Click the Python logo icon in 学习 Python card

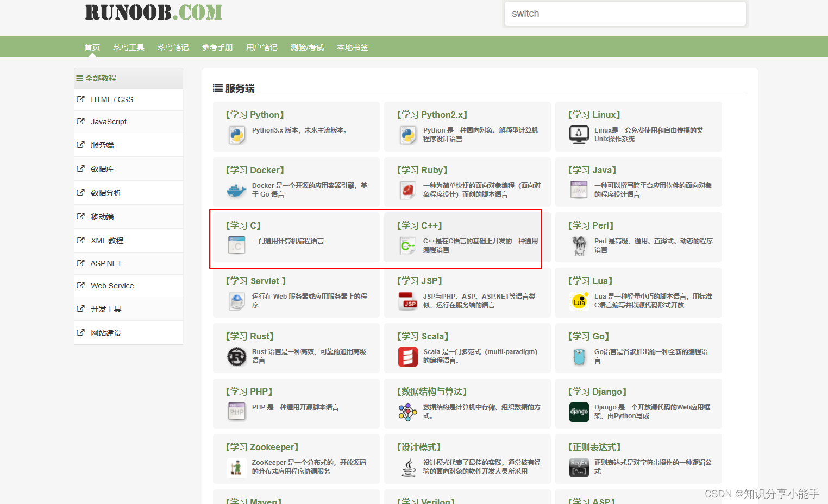tap(237, 135)
